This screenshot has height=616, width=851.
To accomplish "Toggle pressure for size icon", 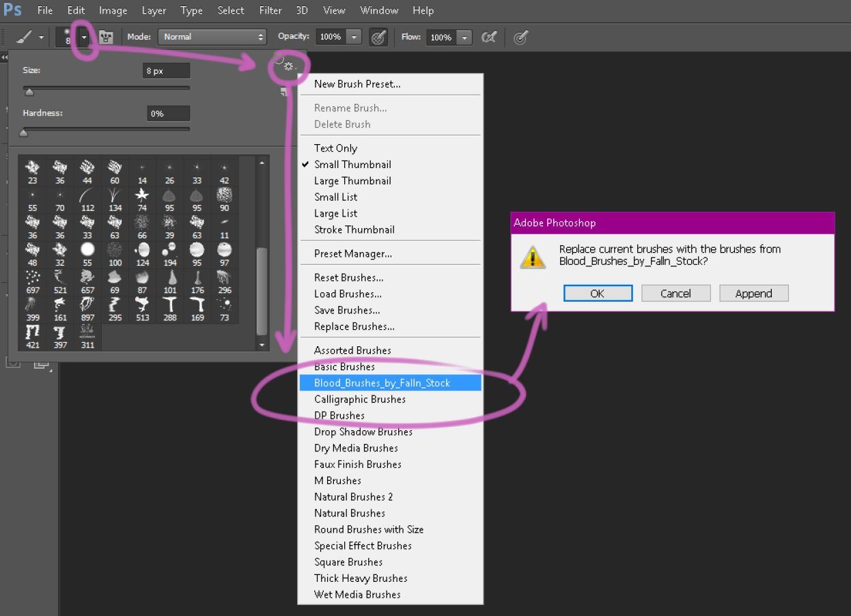I will point(520,37).
